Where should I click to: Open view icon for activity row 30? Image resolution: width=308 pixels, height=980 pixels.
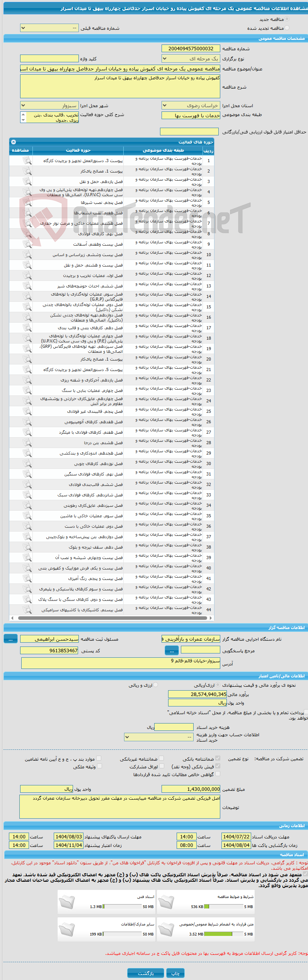27,463
